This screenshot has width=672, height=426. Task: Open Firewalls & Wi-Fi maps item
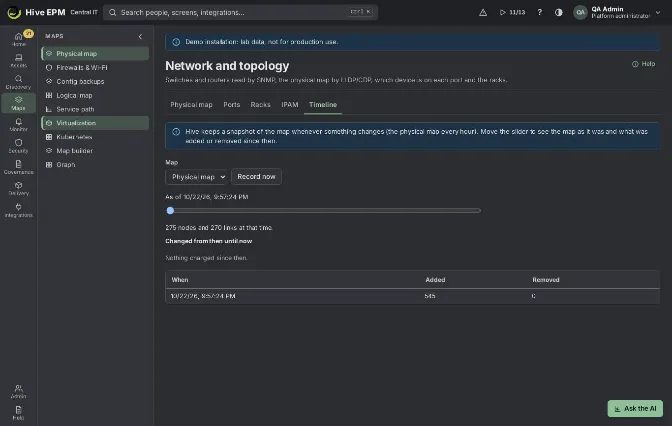[95, 67]
